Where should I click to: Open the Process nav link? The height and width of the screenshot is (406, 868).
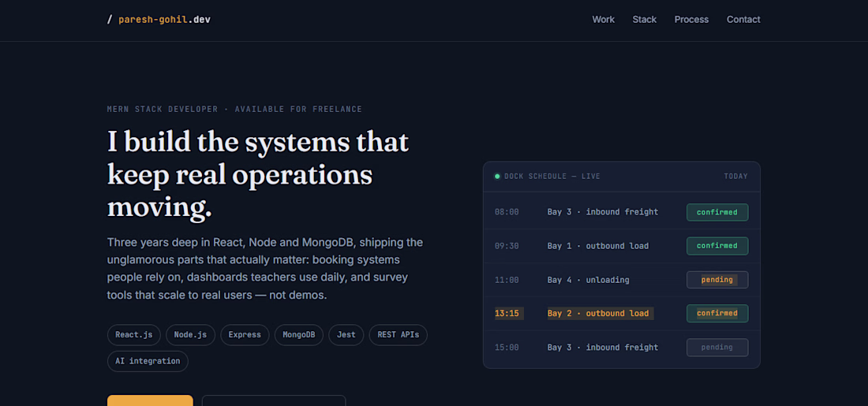(691, 20)
